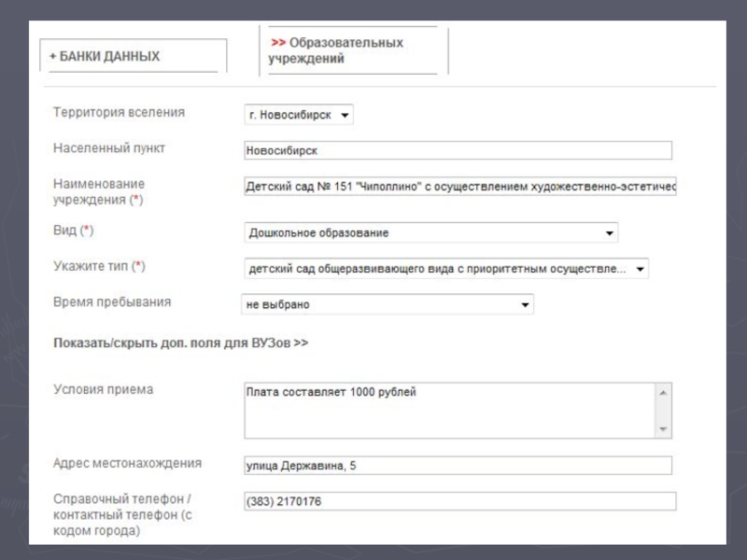Click the arrow on не выбрано selector
Viewport: 747px width, 560px height.
click(x=525, y=304)
